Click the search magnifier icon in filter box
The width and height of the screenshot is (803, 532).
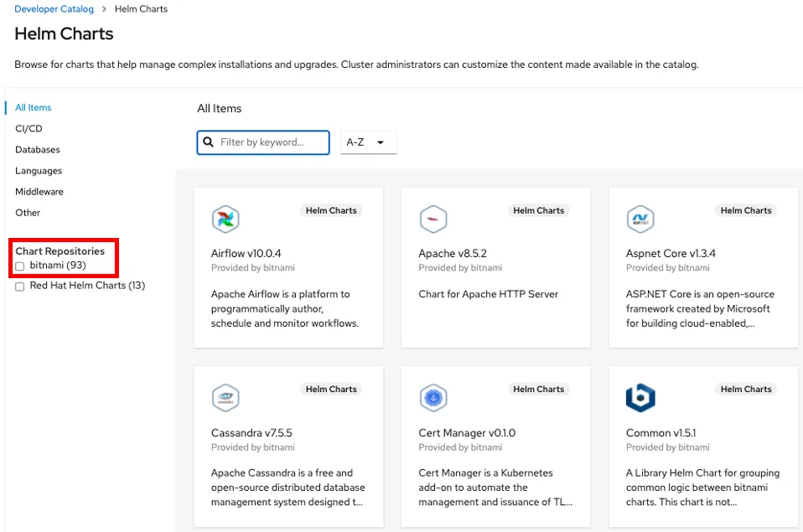click(208, 142)
